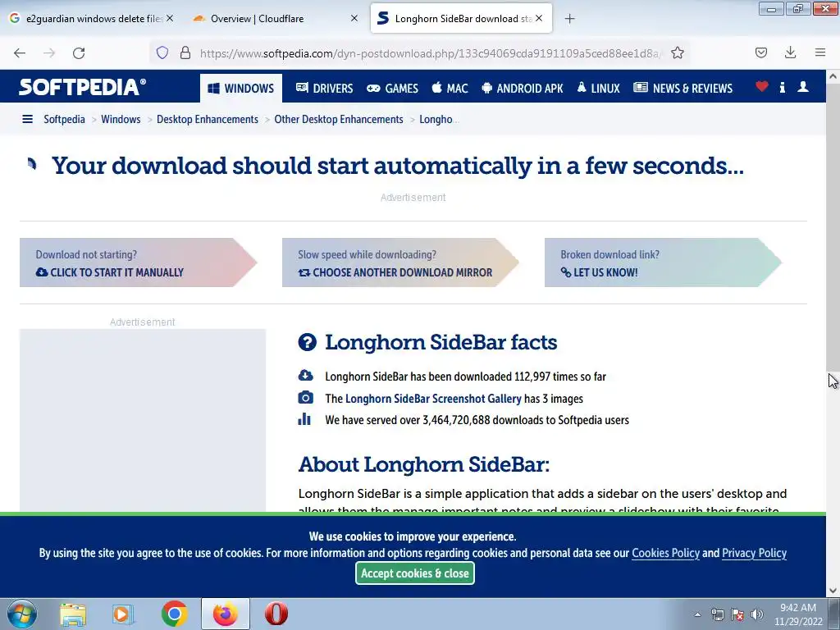Screen dimensions: 840x630
Task: Open the ANDROID APK section
Action: click(x=523, y=89)
